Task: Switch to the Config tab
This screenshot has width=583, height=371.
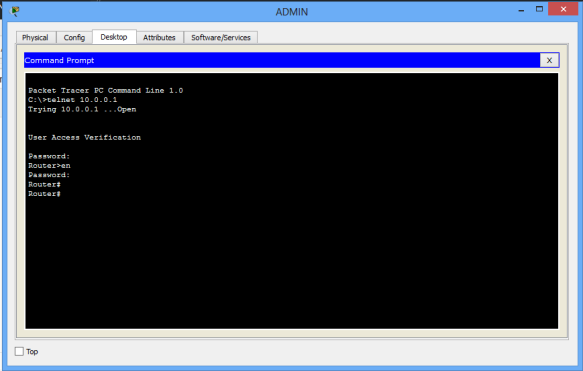Action: click(x=74, y=38)
